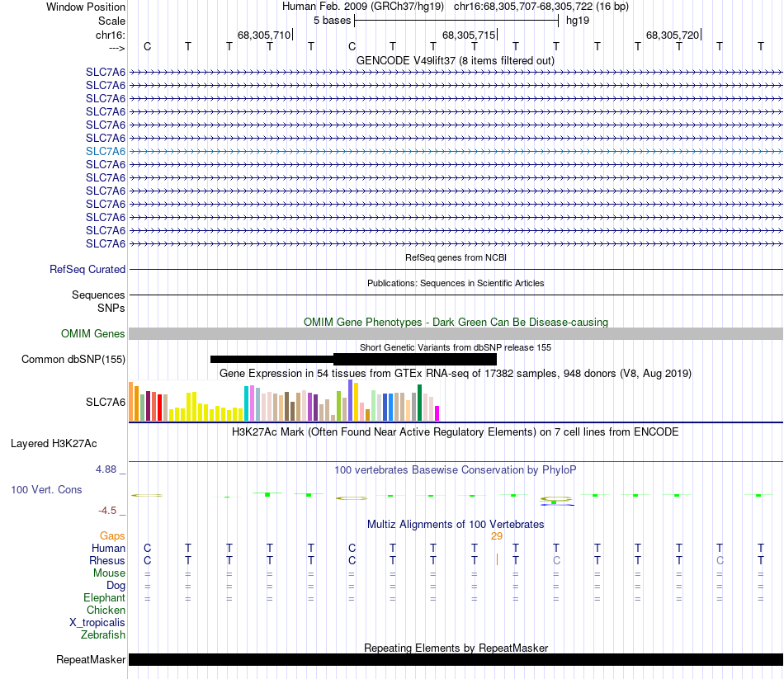Open the H3K27Ac Mark ENCODE track title
Viewport: 784px width, 679px height.
click(455, 432)
